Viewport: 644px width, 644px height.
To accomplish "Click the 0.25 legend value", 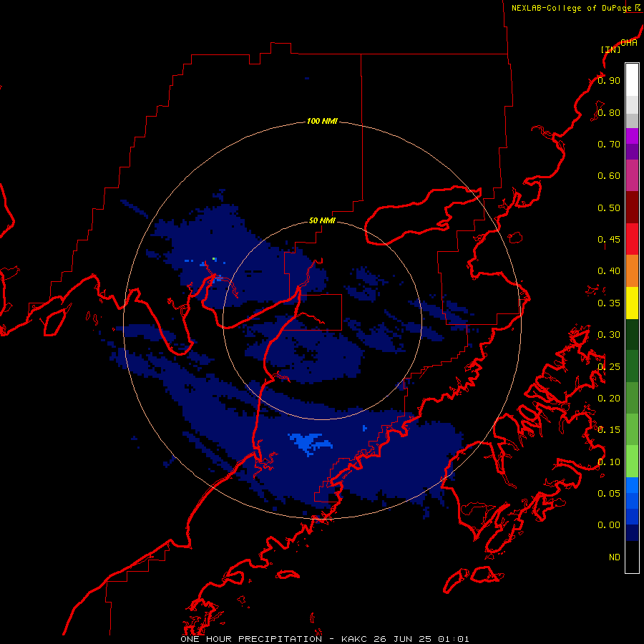I will pos(609,367).
